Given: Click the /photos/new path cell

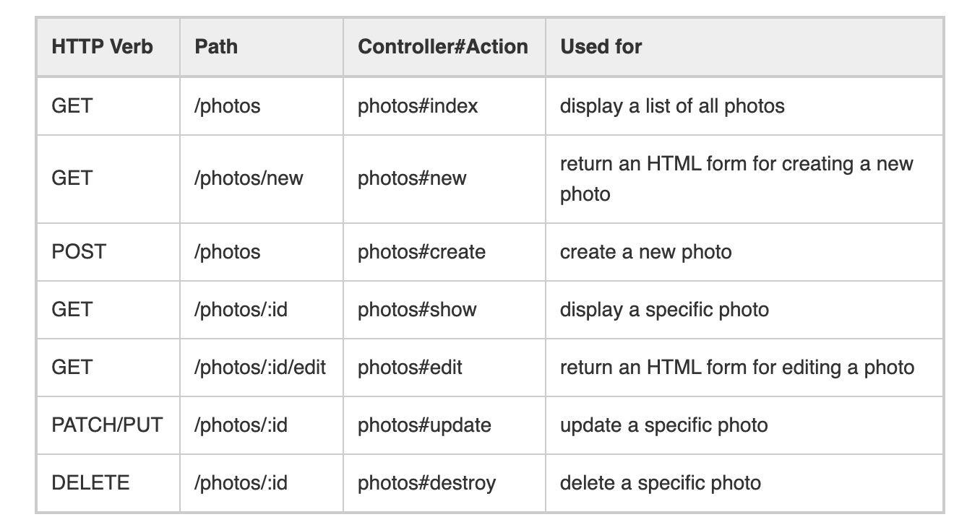Looking at the screenshot, I should click(249, 178).
